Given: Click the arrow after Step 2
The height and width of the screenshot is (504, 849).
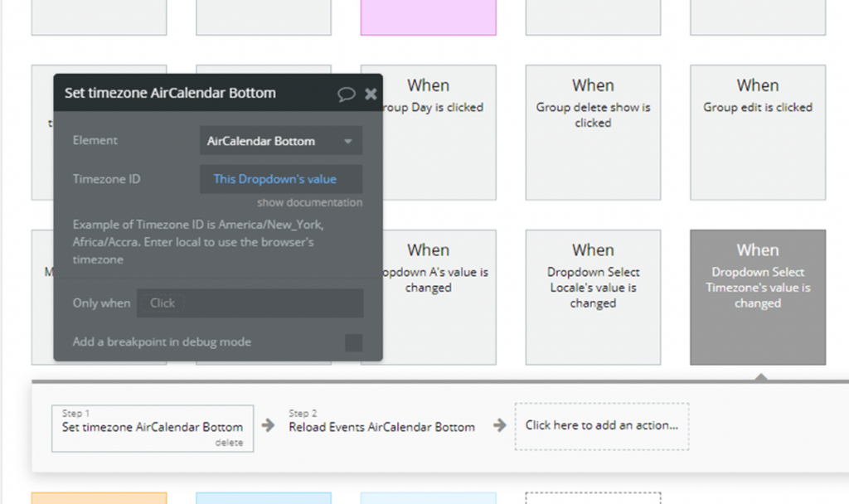Looking at the screenshot, I should (x=499, y=426).
